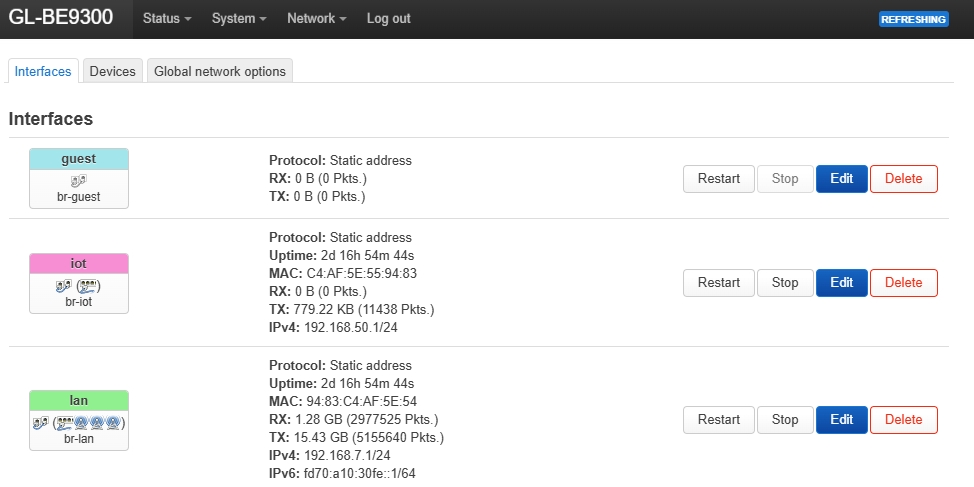Click the switch port icon in lan box
974x487 pixels.
65,422
